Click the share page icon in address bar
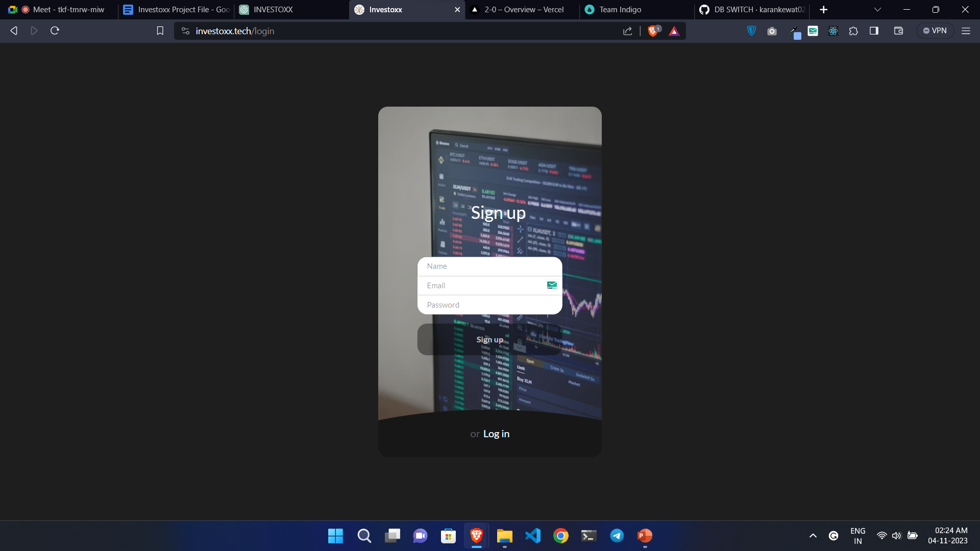The height and width of the screenshot is (551, 980). pyautogui.click(x=628, y=31)
